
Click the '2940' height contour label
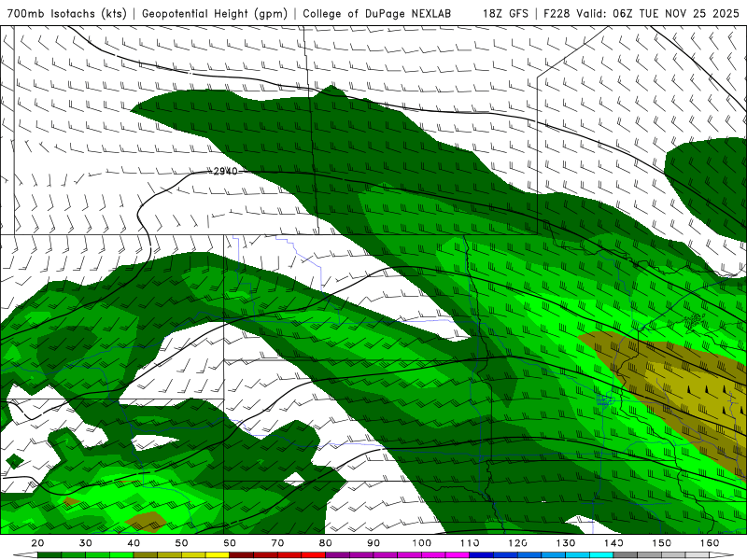coord(225,172)
